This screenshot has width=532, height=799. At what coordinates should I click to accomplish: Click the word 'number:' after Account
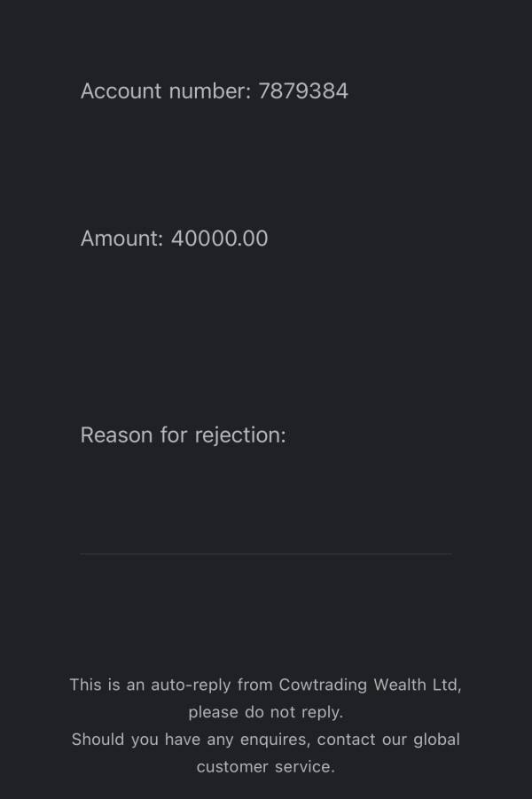tap(210, 91)
